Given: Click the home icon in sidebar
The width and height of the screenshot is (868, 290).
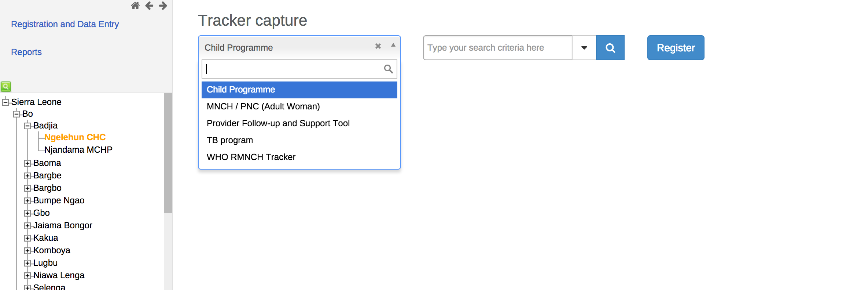Looking at the screenshot, I should click(x=135, y=6).
